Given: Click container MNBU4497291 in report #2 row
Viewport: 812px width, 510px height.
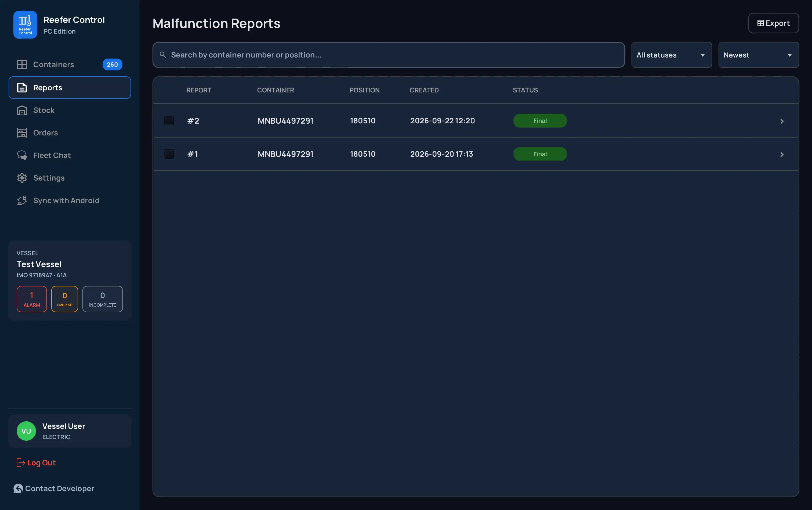Looking at the screenshot, I should click(x=285, y=121).
